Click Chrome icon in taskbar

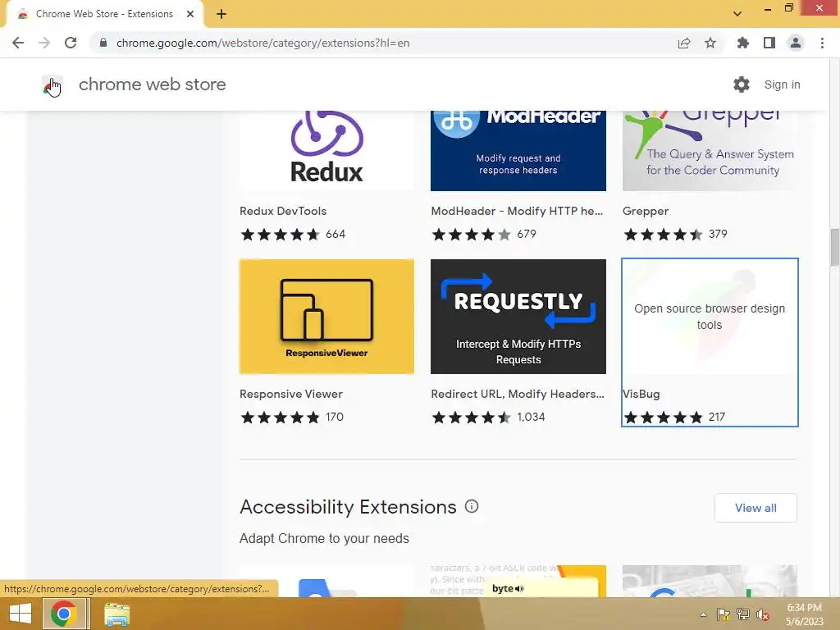pyautogui.click(x=64, y=614)
